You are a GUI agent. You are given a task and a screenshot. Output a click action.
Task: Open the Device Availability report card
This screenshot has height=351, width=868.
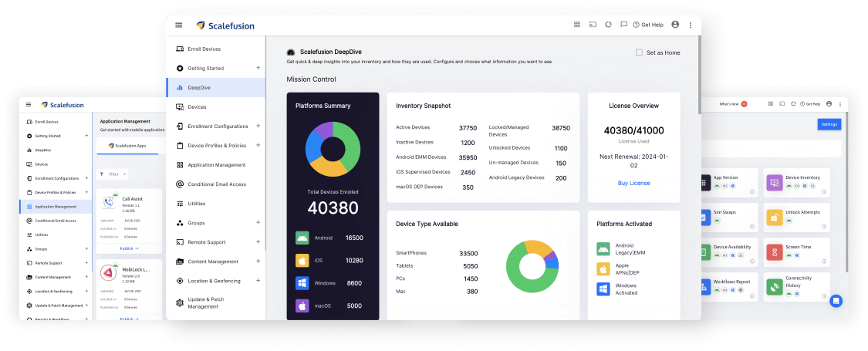click(729, 252)
